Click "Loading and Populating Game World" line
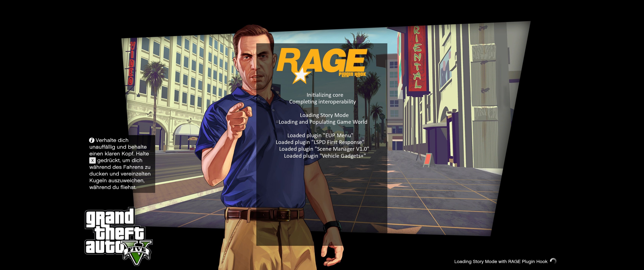Screen dimensions: 644x270 (323, 122)
